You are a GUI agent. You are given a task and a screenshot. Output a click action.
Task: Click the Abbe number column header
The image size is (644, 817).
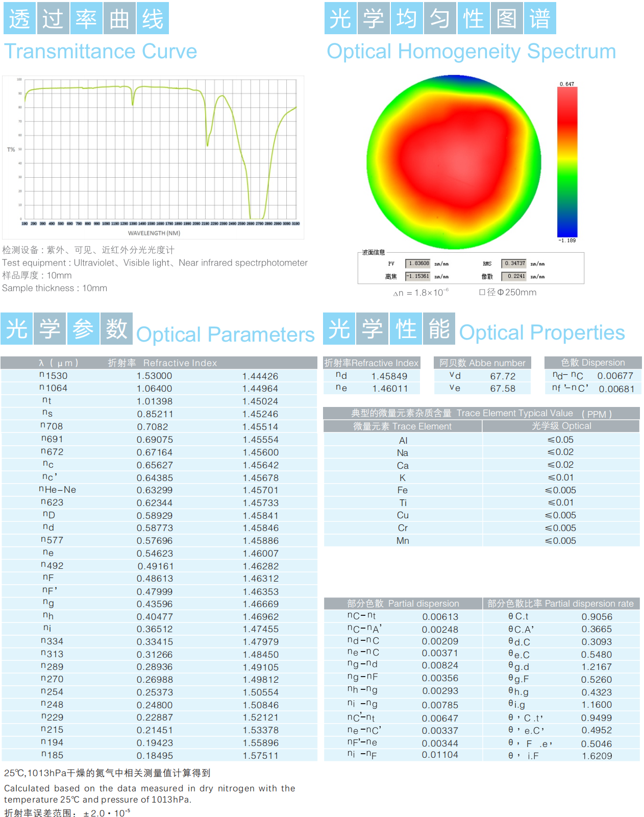coord(482,363)
